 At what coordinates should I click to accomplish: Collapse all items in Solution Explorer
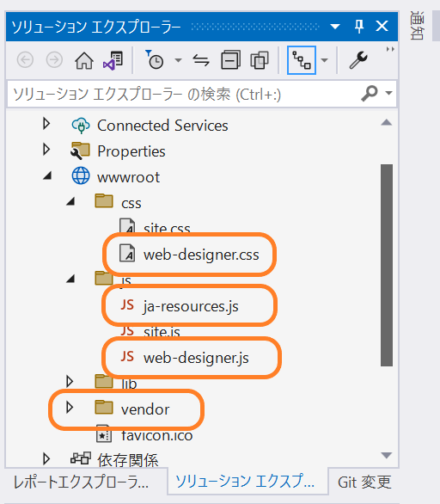click(230, 60)
